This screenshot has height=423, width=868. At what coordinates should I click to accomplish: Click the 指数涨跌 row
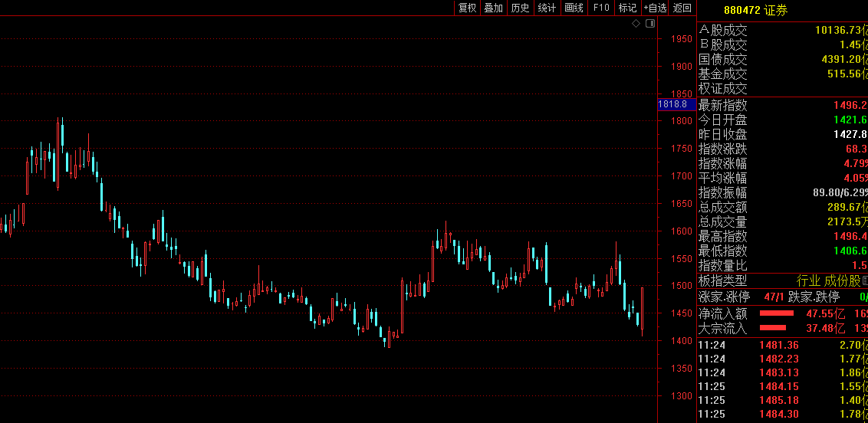[x=783, y=149]
